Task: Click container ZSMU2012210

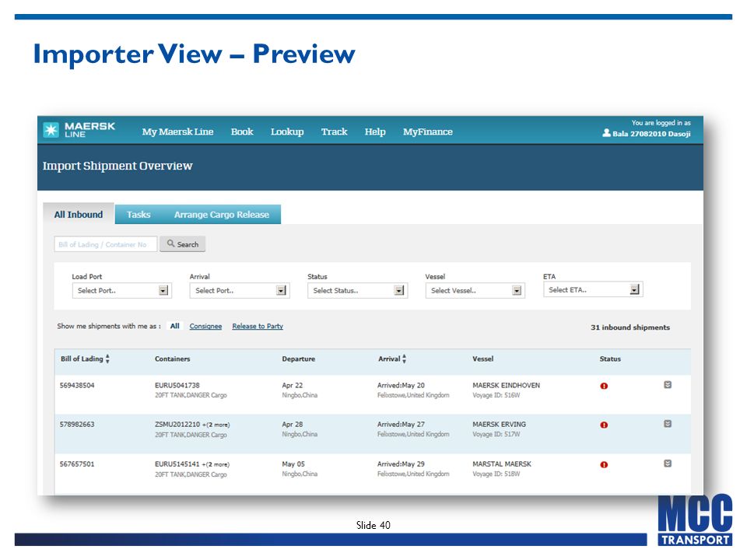Action: (x=177, y=425)
